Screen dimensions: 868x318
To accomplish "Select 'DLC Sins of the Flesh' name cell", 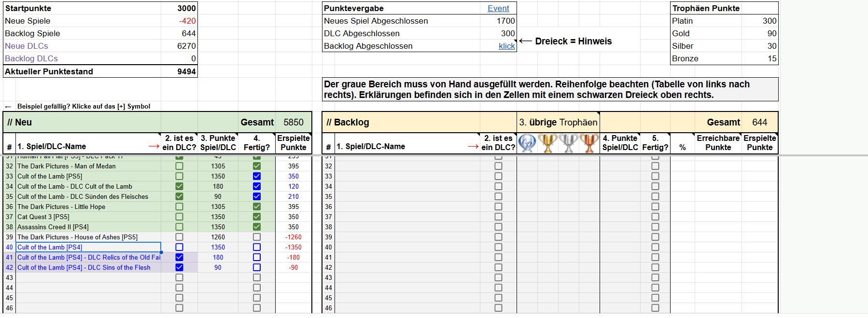I will tap(88, 267).
